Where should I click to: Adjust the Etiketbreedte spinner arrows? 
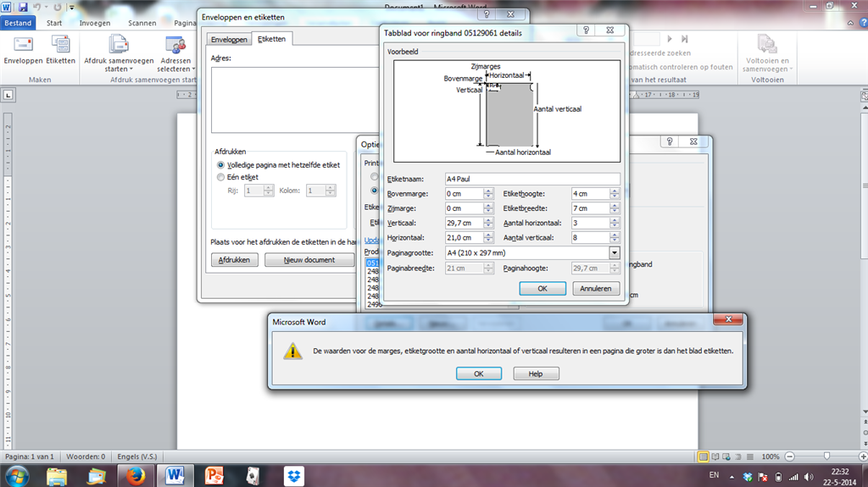click(615, 208)
